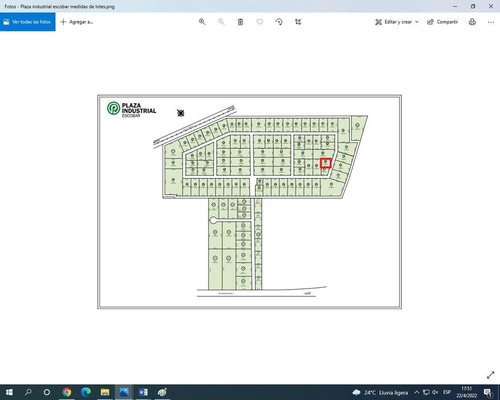The width and height of the screenshot is (500, 400).
Task: Click the print icon
Action: 472,22
